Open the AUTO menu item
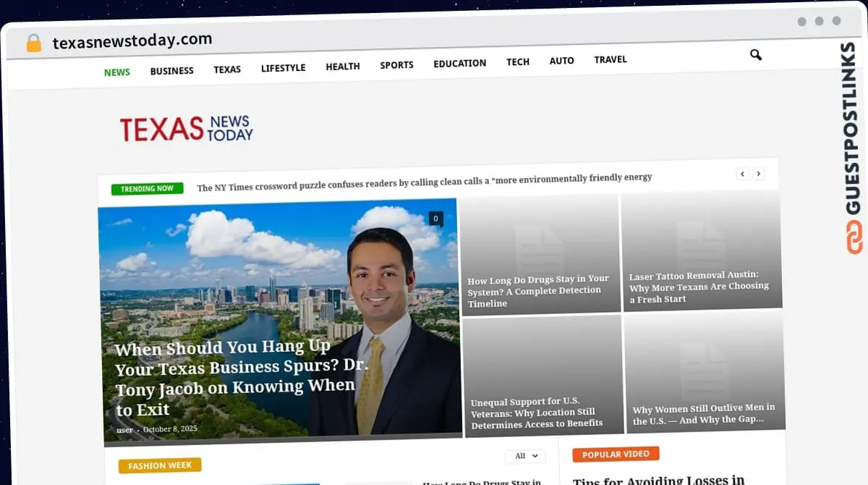This screenshot has height=485, width=868. tap(562, 61)
